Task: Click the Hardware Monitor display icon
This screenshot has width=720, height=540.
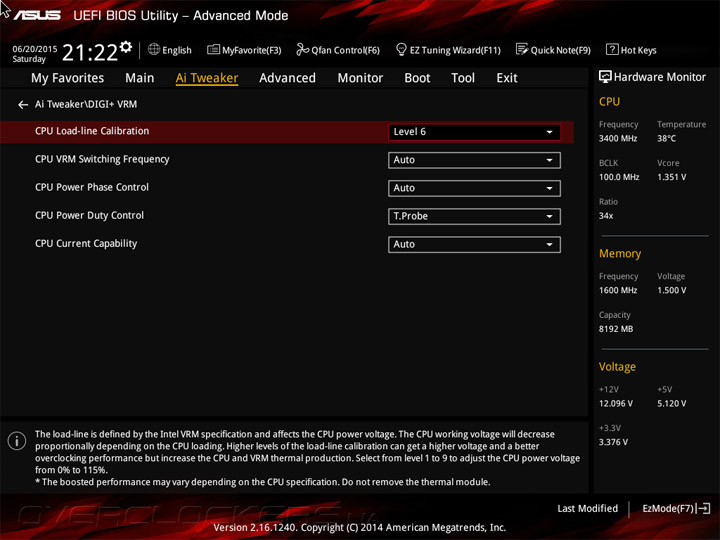Action: 605,77
